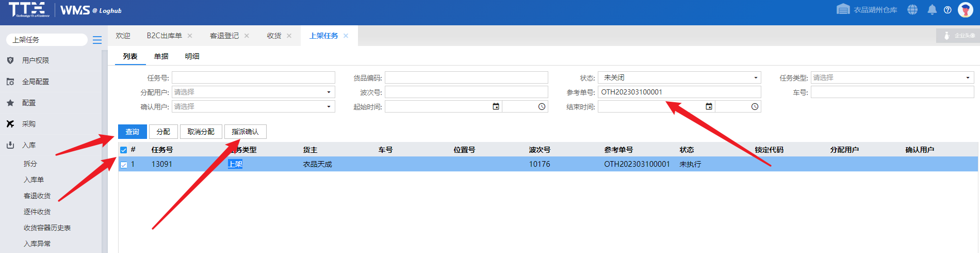Uncheck the row 1 task checkbox
The image size is (980, 253).
click(124, 165)
